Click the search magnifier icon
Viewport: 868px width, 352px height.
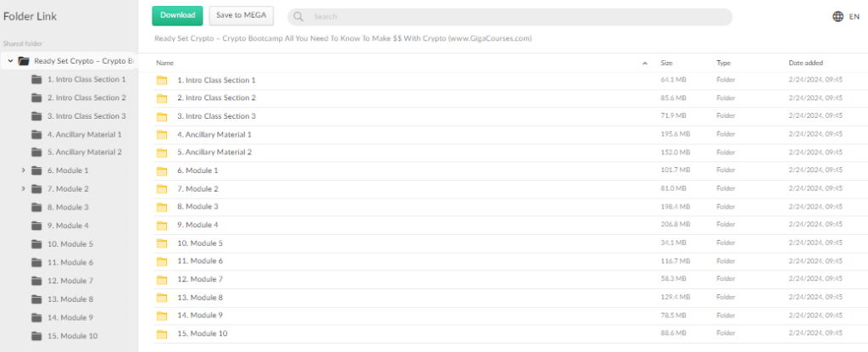coord(300,17)
